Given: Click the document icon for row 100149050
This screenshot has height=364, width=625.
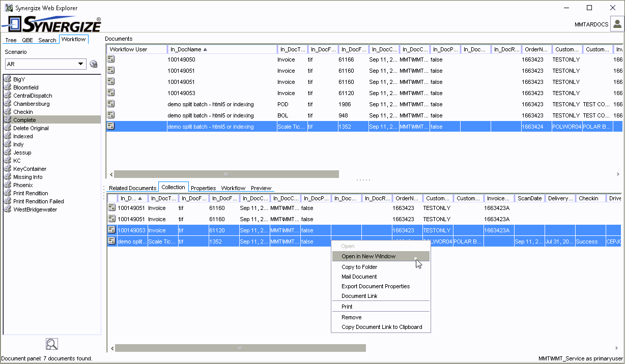Looking at the screenshot, I should (x=111, y=59).
